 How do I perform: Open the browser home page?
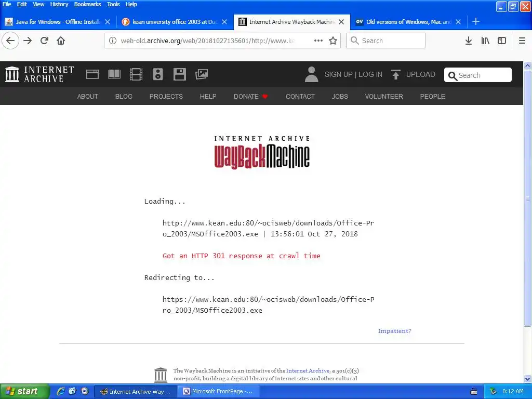pos(61,41)
